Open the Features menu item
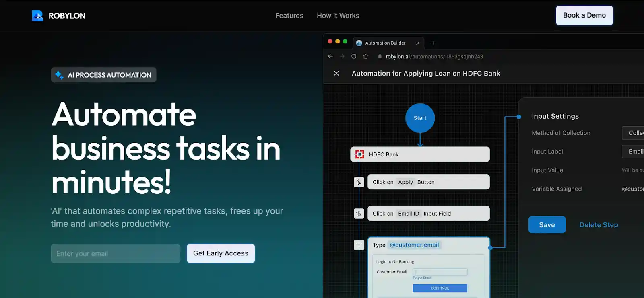This screenshot has width=644, height=298. pos(289,16)
